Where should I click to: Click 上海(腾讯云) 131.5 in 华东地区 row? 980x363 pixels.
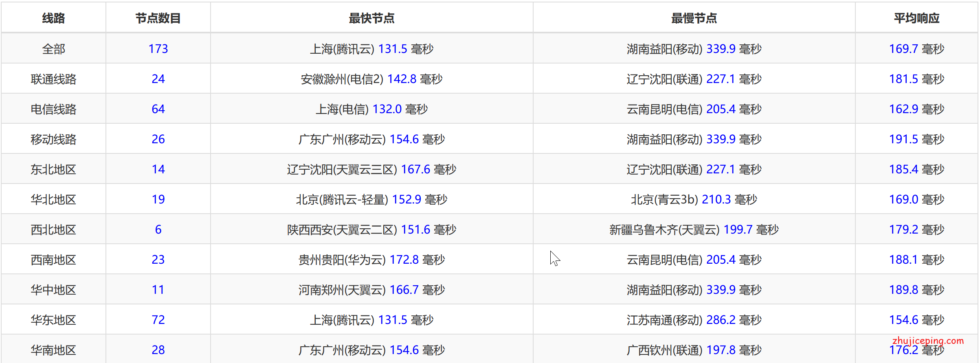click(371, 320)
